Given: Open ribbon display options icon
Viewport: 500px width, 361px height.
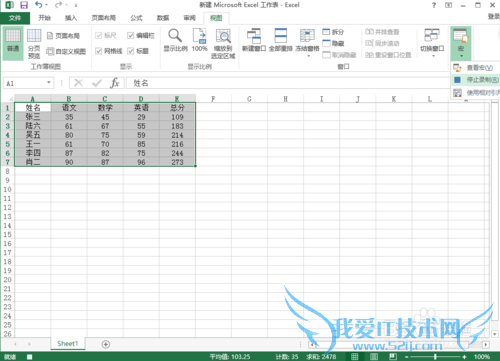Looking at the screenshot, I should [x=449, y=5].
